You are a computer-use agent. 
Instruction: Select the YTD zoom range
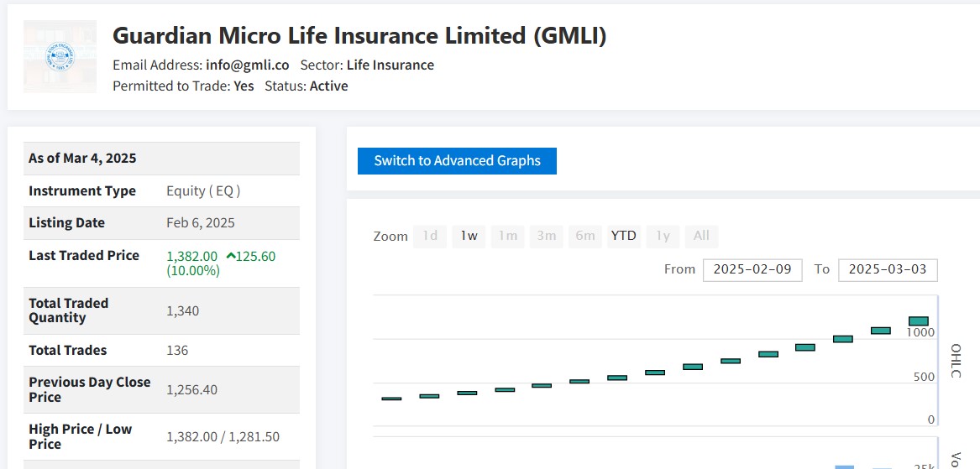(623, 236)
